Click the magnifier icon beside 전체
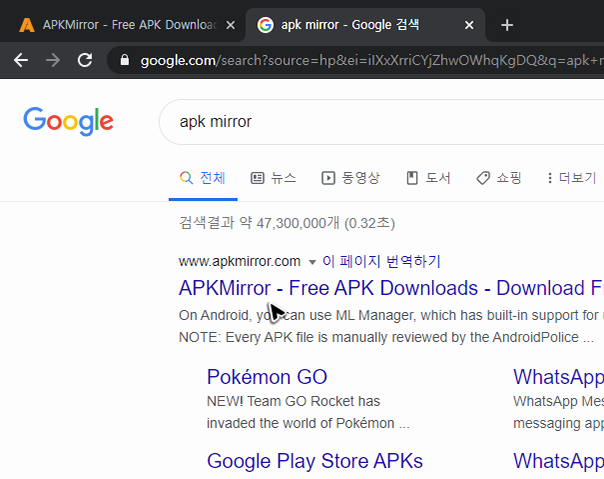This screenshot has width=604, height=479. (186, 178)
